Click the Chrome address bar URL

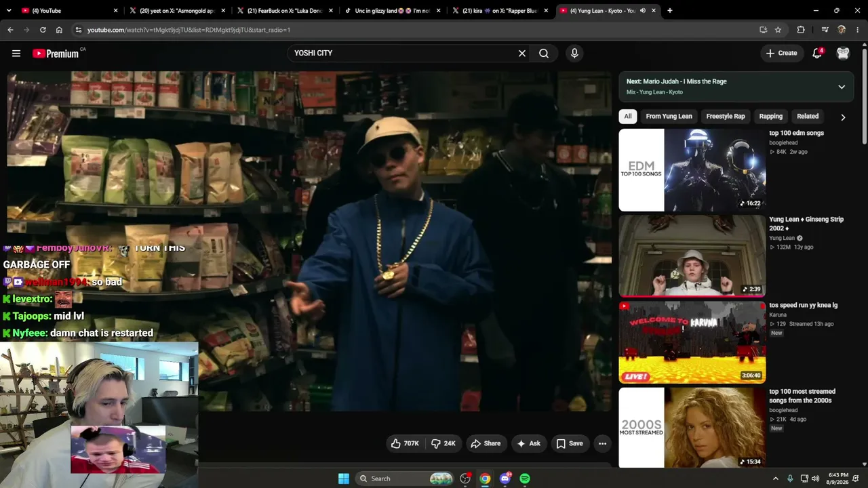(x=189, y=30)
